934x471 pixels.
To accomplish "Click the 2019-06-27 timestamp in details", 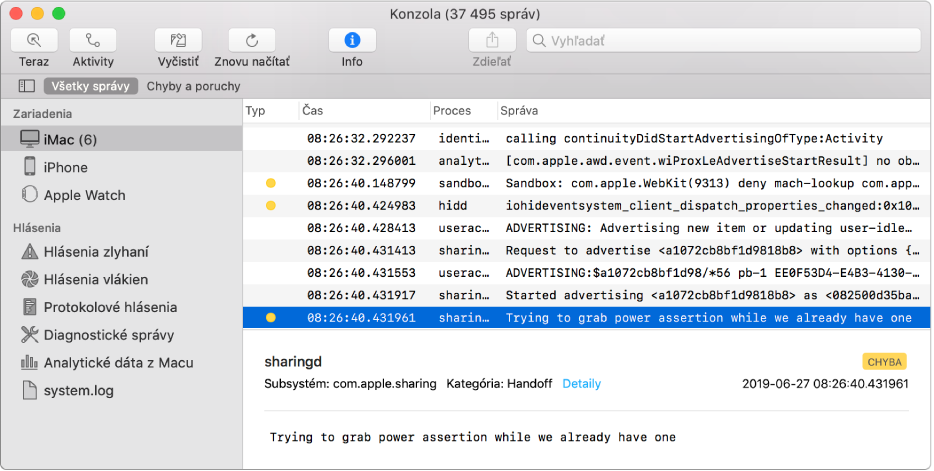I will pyautogui.click(x=826, y=384).
